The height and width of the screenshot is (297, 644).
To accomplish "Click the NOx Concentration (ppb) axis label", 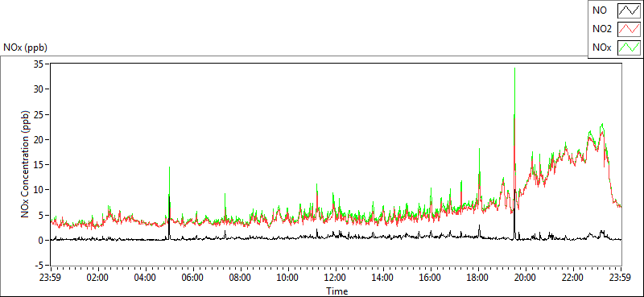I will (26, 163).
